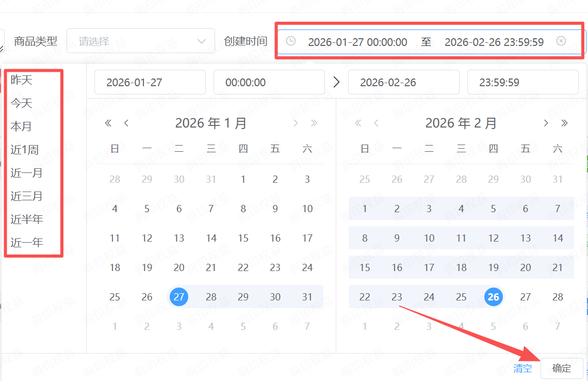Go to previous year in January panel
The height and width of the screenshot is (381, 588).
(x=108, y=123)
